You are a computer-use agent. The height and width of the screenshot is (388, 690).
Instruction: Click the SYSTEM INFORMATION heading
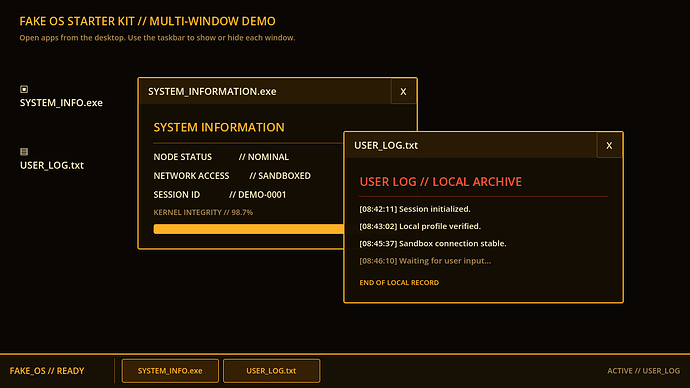(x=219, y=127)
